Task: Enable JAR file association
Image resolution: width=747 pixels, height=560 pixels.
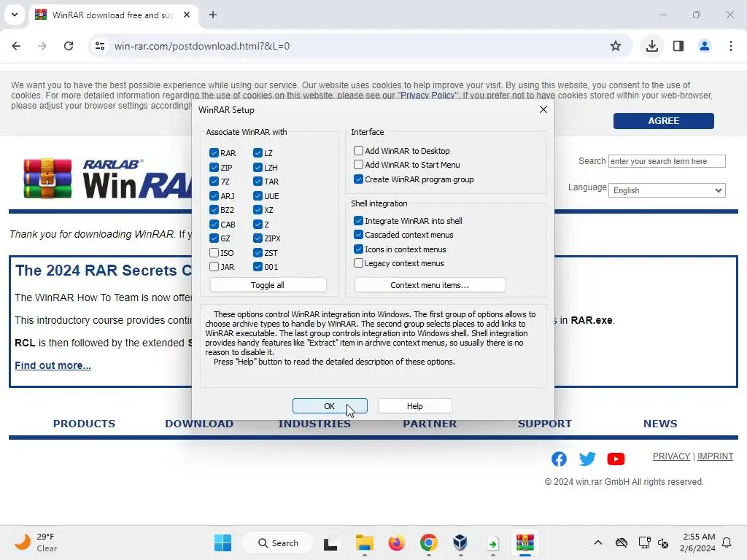Action: click(x=214, y=267)
